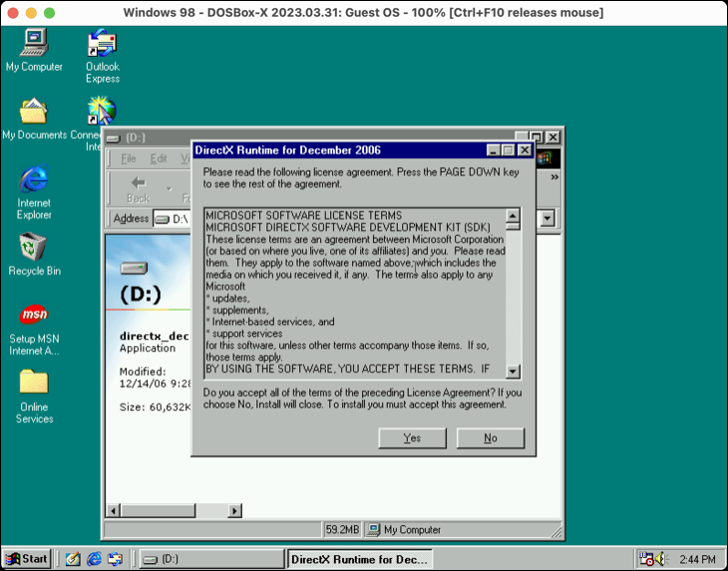
Task: Switch to DirectX Runtime taskbar button
Action: (360, 559)
